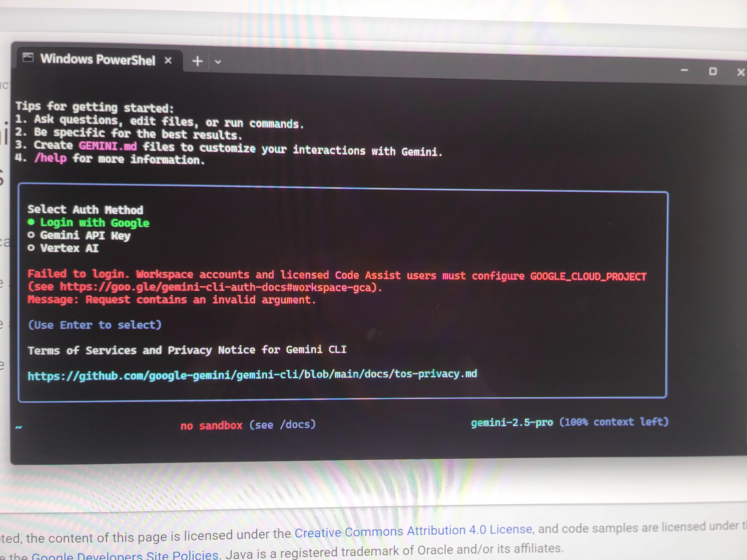Open Creative Commons Attribution 4.0 License link in browser
This screenshot has height=560, width=747.
[x=413, y=531]
